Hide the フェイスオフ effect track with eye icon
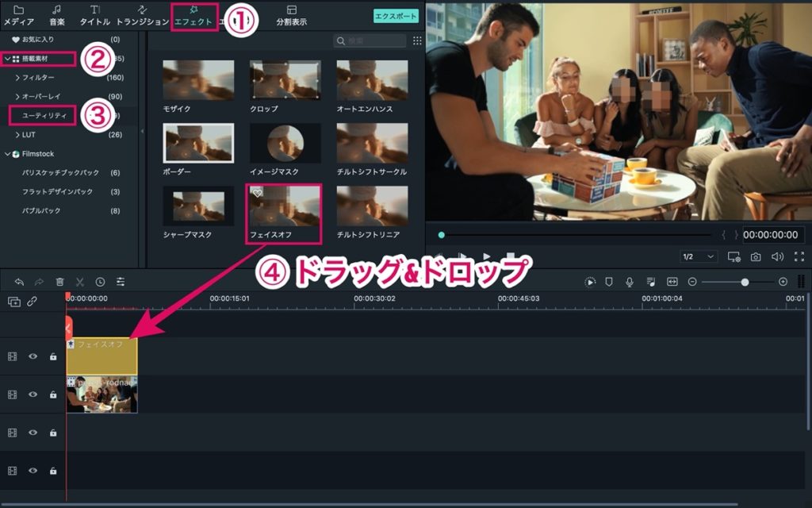 coord(33,356)
